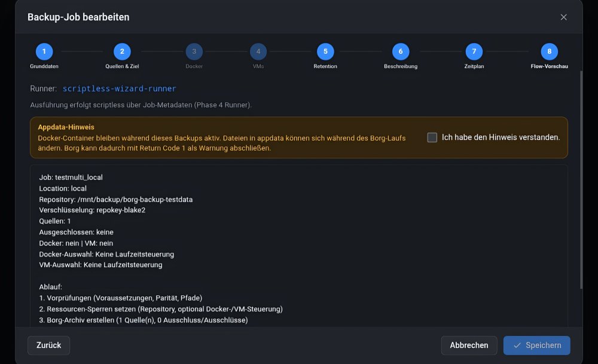Select step 3 Docker in the wizard

[x=194, y=51]
